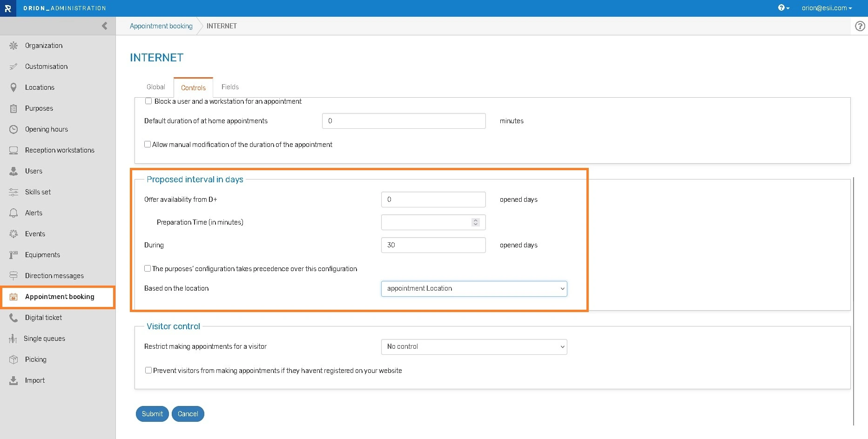Click the Offer availability from D+ field
The height and width of the screenshot is (439, 868).
pos(433,200)
